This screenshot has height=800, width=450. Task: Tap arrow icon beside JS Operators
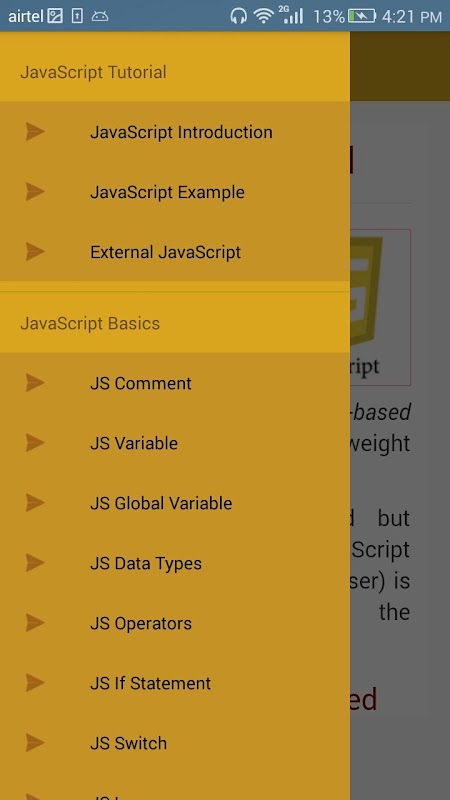click(x=35, y=623)
